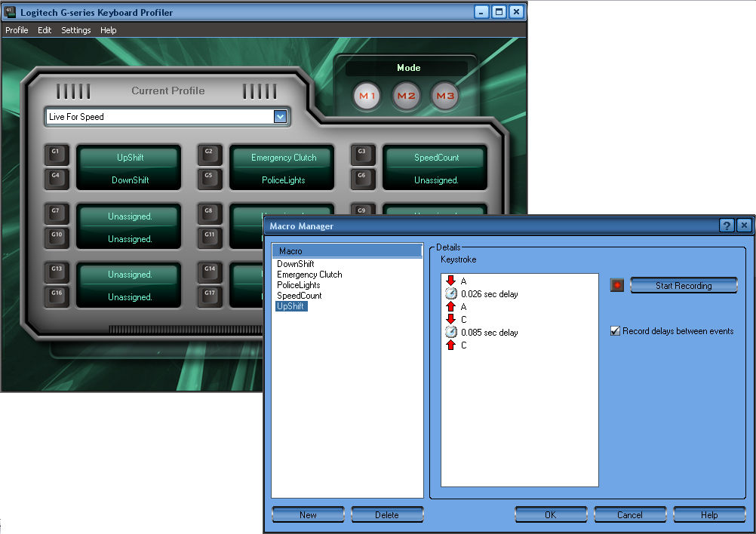
Task: Click the G7 key icon
Action: coord(57,214)
